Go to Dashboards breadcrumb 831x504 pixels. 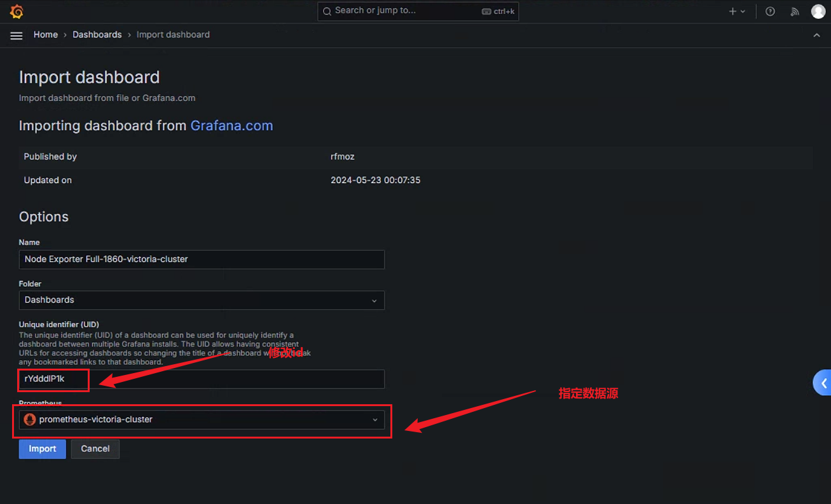[x=97, y=35]
